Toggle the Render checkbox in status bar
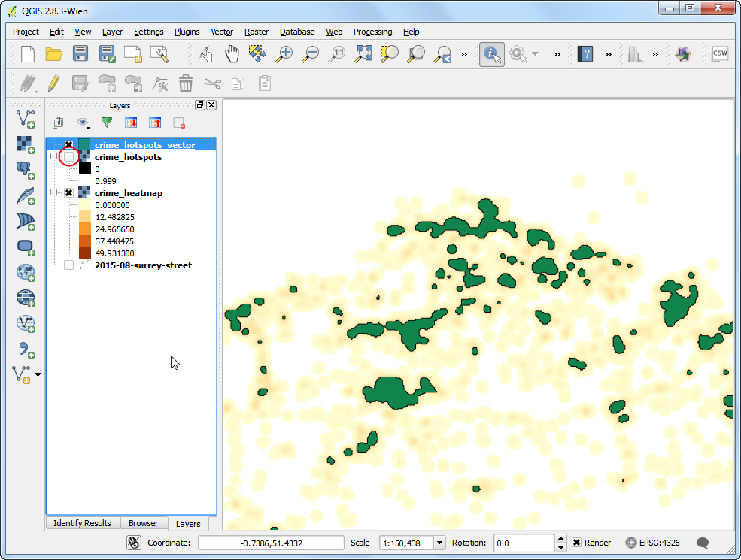Image resolution: width=741 pixels, height=560 pixels. (576, 543)
